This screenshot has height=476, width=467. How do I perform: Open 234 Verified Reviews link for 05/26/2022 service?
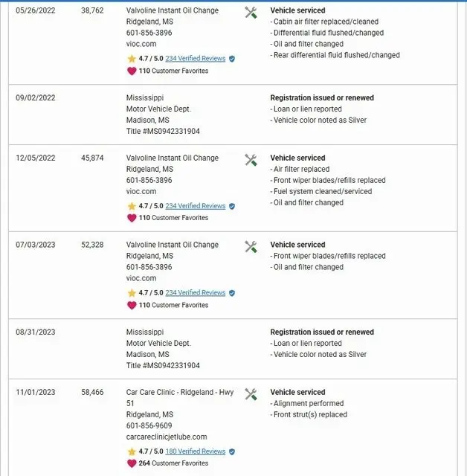[x=195, y=59]
